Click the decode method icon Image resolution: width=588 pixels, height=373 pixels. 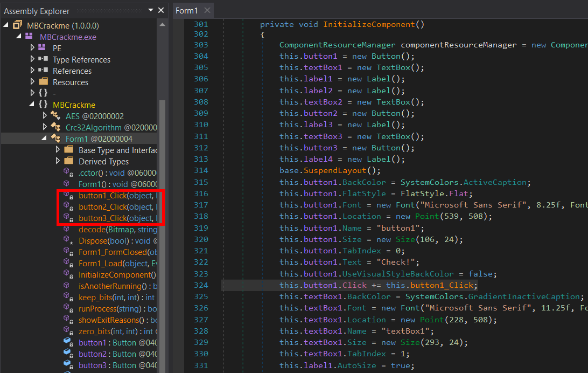point(67,229)
